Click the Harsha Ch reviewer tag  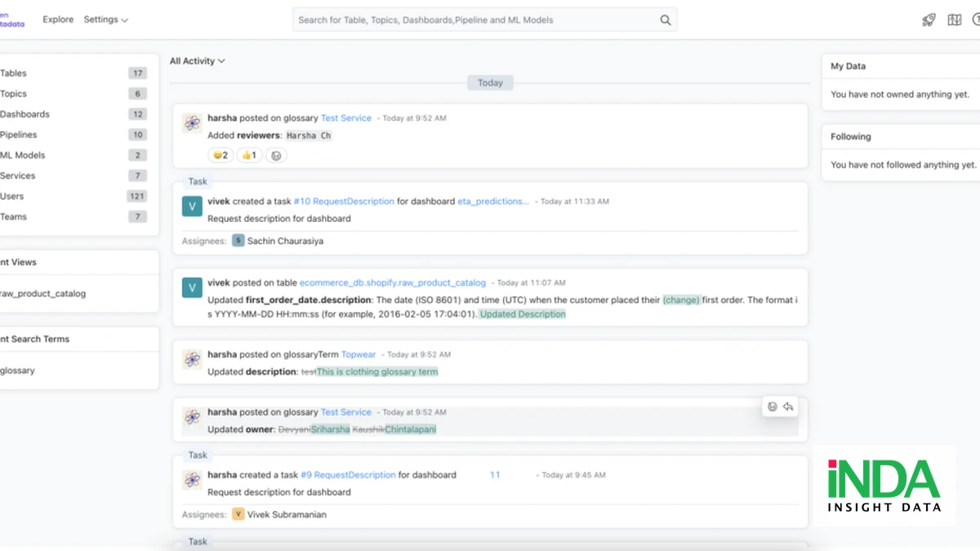tap(309, 136)
